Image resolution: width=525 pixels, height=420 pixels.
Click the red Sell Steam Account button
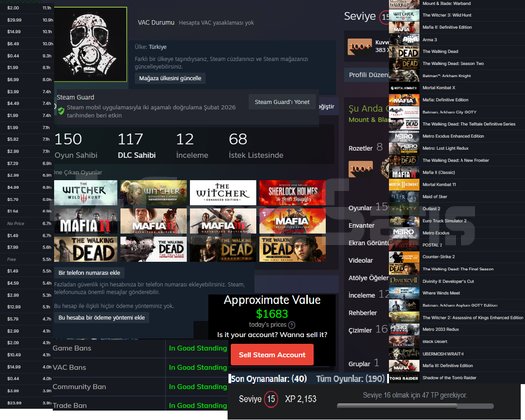pos(272,355)
